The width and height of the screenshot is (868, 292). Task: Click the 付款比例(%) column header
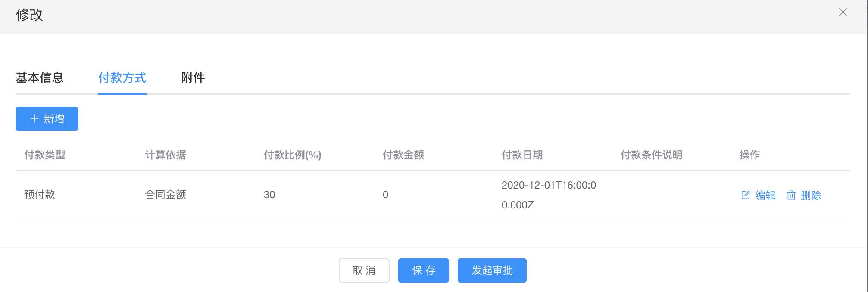pos(293,155)
